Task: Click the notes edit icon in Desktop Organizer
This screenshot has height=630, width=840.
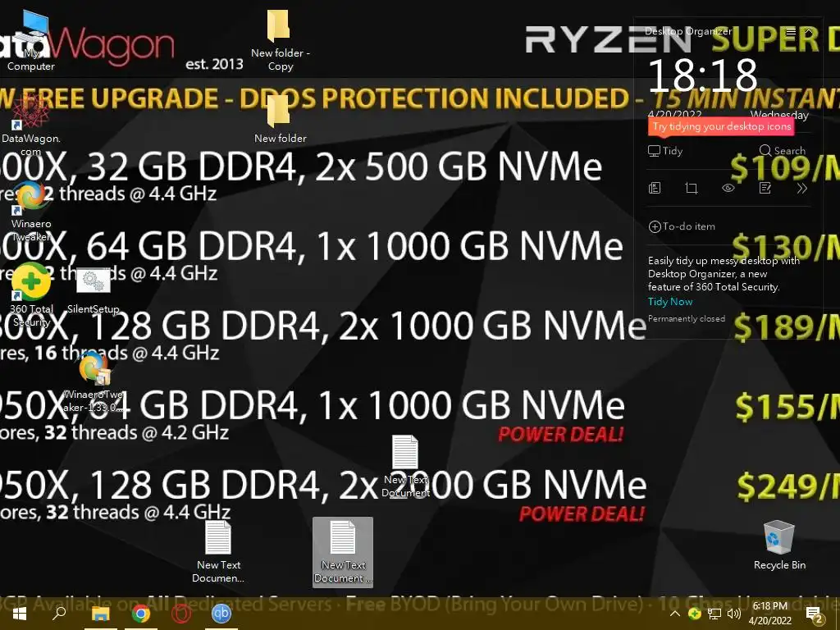Action: 765,188
